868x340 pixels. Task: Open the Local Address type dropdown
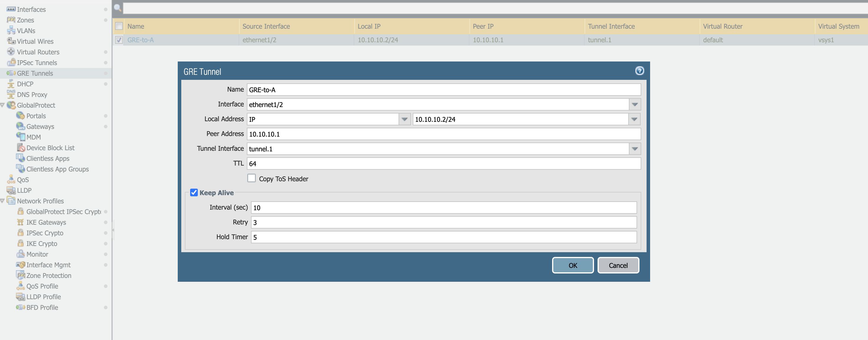click(x=404, y=119)
